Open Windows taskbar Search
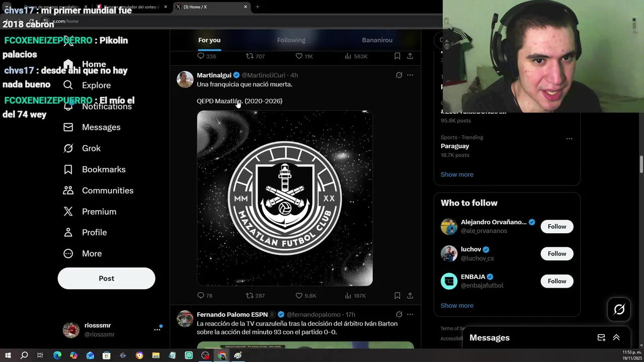This screenshot has height=362, width=644. click(x=24, y=355)
